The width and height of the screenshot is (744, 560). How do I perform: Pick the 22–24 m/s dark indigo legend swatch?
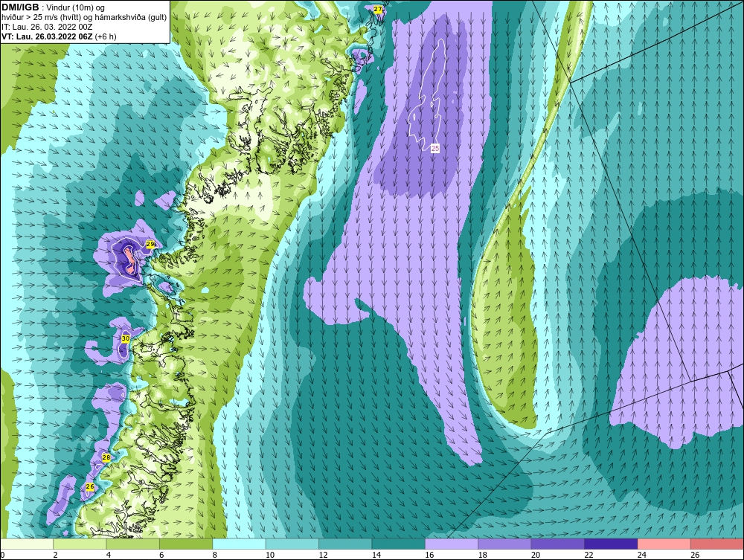click(x=611, y=544)
